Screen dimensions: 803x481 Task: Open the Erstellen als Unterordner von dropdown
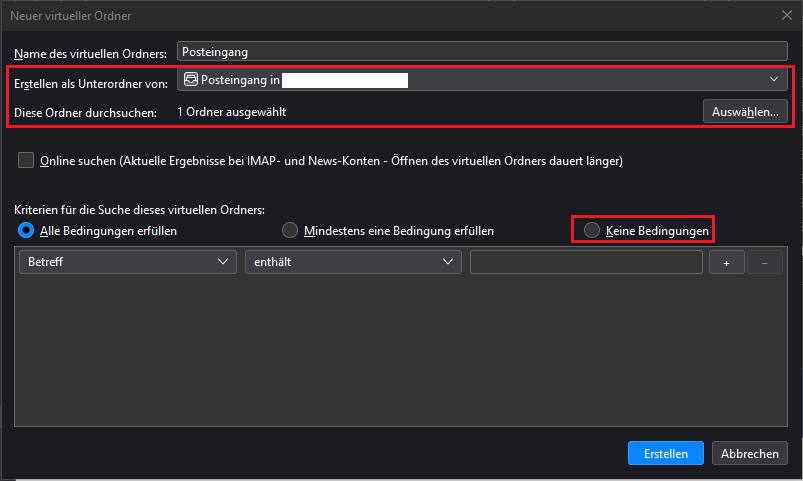482,80
